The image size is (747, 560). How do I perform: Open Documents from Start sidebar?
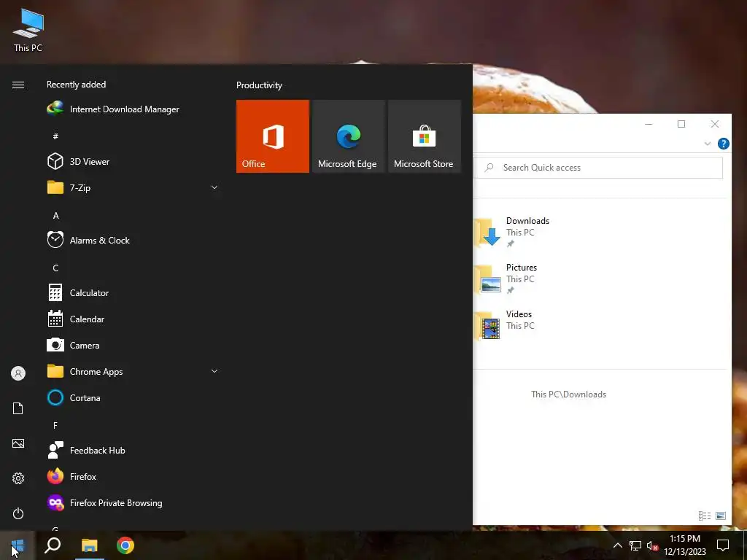pos(18,408)
